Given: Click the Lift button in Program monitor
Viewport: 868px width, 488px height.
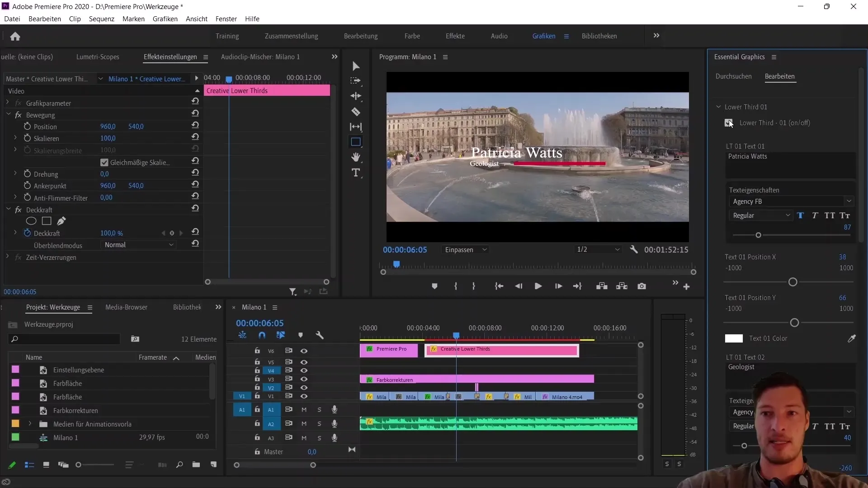Looking at the screenshot, I should [602, 286].
